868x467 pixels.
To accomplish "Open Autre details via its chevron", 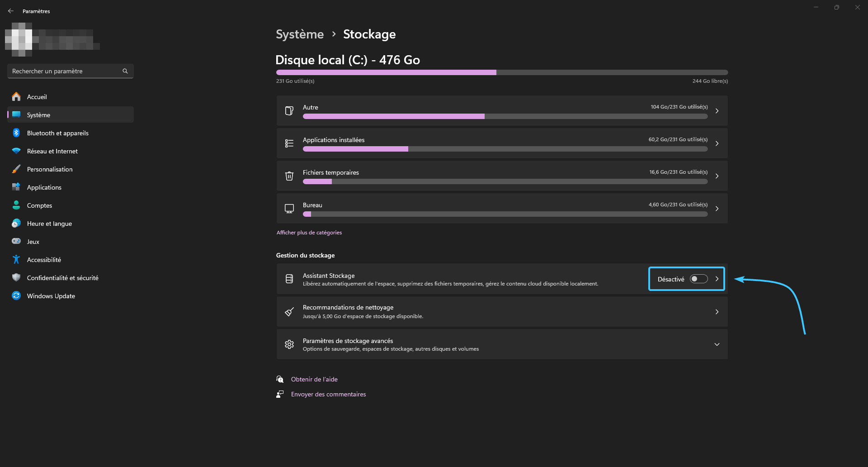I will point(717,111).
